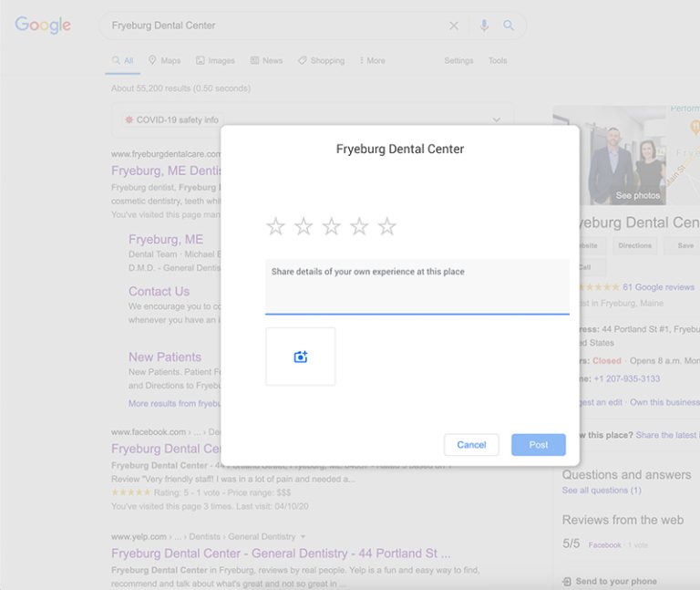The width and height of the screenshot is (700, 590).
Task: Click the voice search microphone icon
Action: tap(484, 26)
